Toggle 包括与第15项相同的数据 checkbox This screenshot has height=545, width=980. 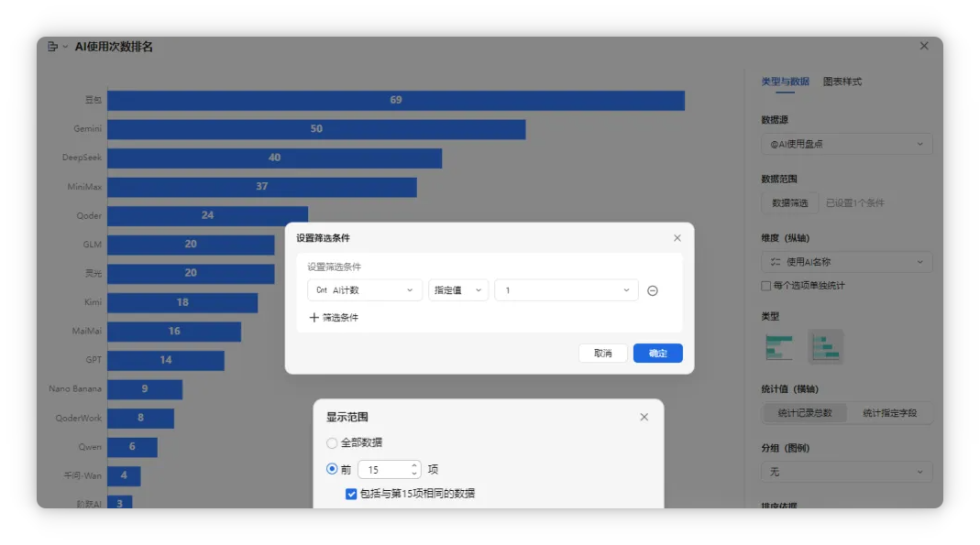pos(351,494)
